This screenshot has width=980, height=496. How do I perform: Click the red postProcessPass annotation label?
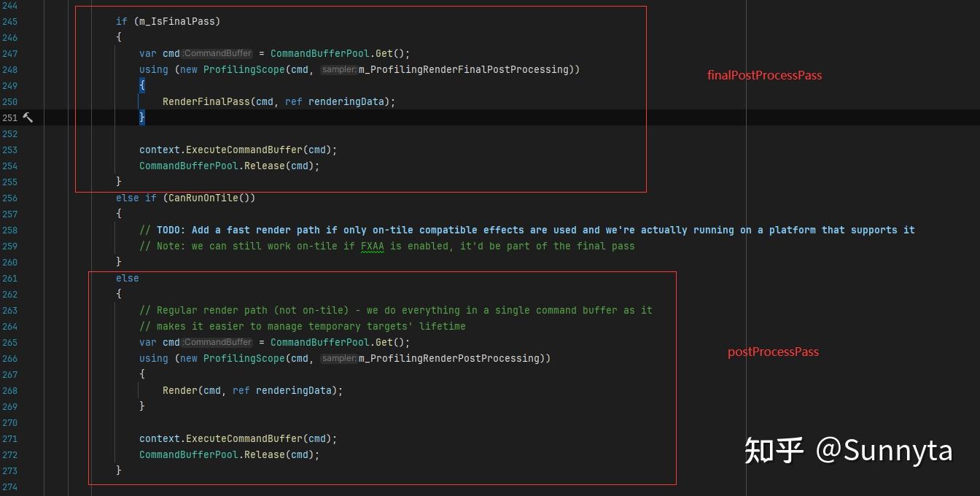coord(773,352)
